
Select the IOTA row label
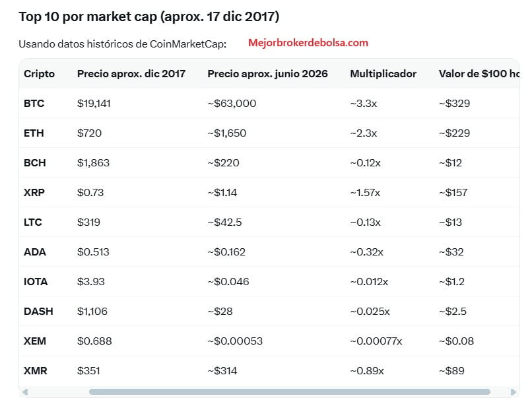tap(36, 282)
